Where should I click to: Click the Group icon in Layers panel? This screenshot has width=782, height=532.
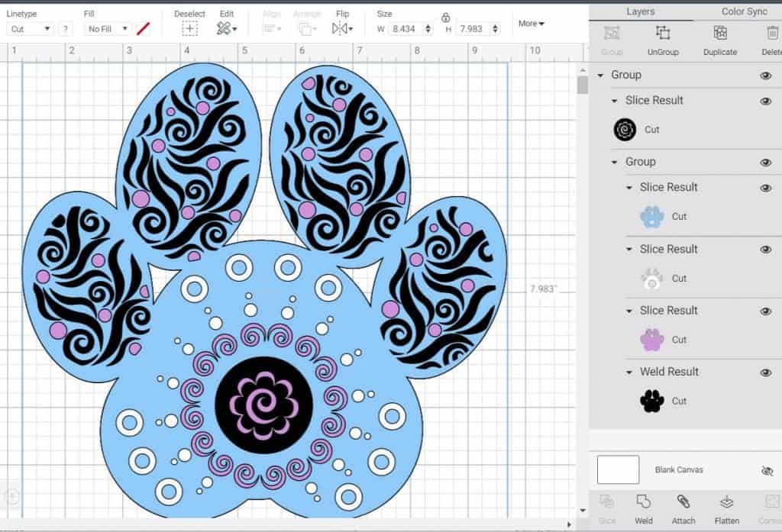click(x=612, y=33)
